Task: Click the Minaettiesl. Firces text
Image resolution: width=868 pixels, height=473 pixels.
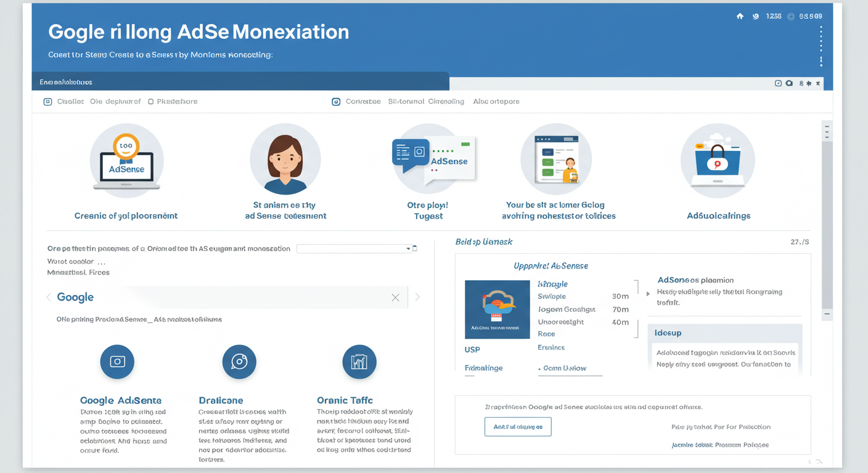Action: (x=78, y=272)
